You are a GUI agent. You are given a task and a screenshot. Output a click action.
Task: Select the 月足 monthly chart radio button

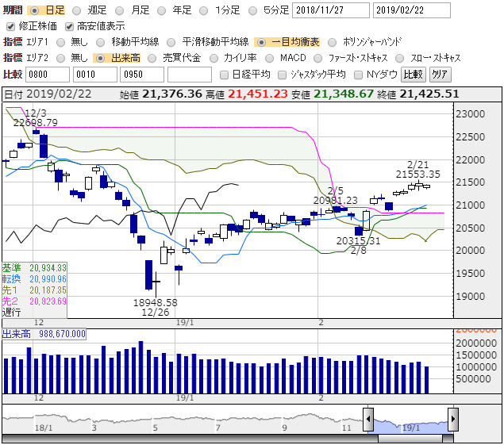pyautogui.click(x=120, y=10)
